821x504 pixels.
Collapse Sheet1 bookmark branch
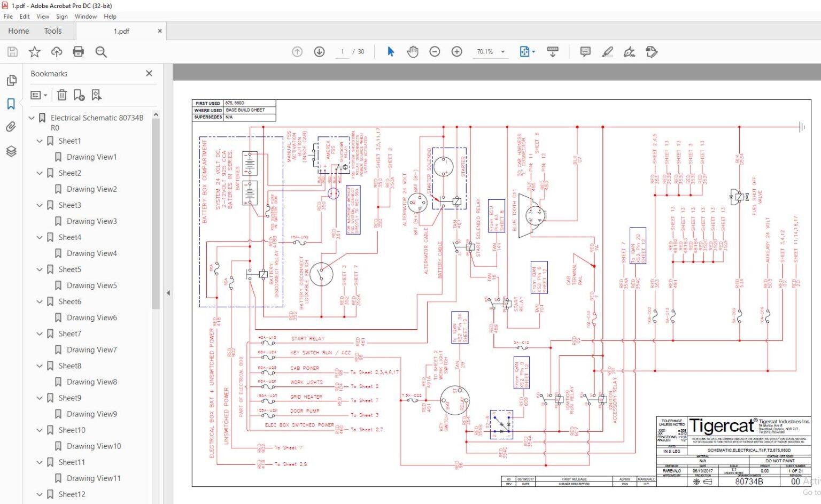[40, 141]
